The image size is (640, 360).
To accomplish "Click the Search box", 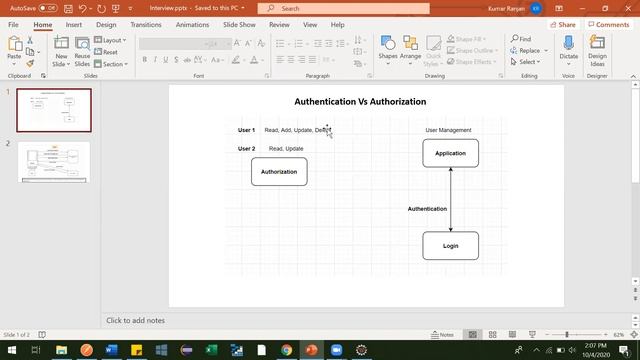I will [344, 8].
